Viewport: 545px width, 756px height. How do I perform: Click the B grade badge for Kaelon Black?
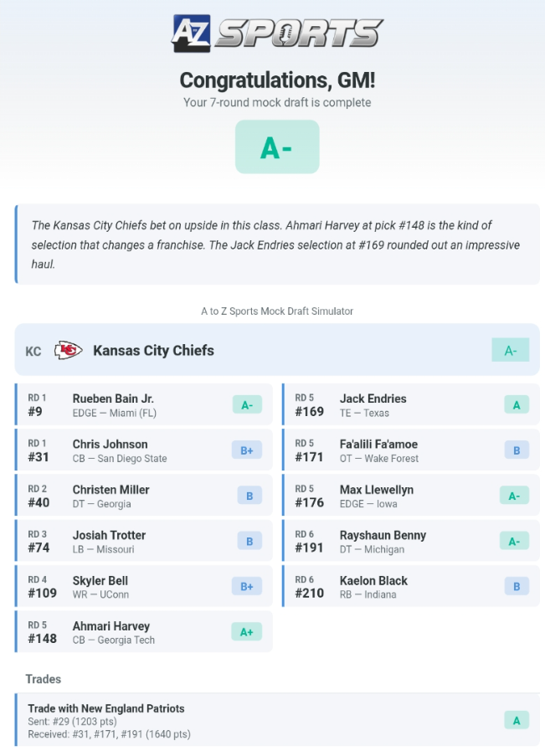coord(516,587)
